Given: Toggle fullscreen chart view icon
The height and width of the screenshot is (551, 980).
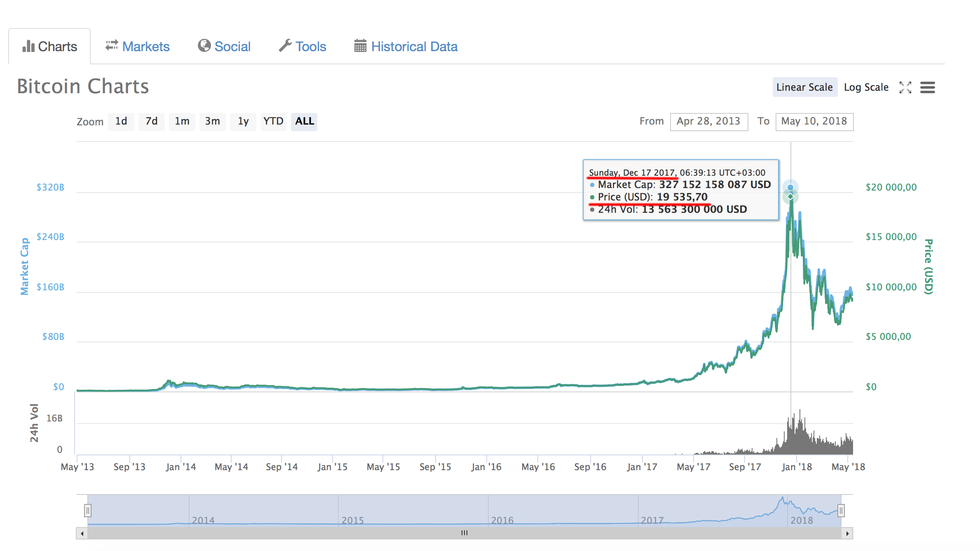Looking at the screenshot, I should tap(905, 87).
